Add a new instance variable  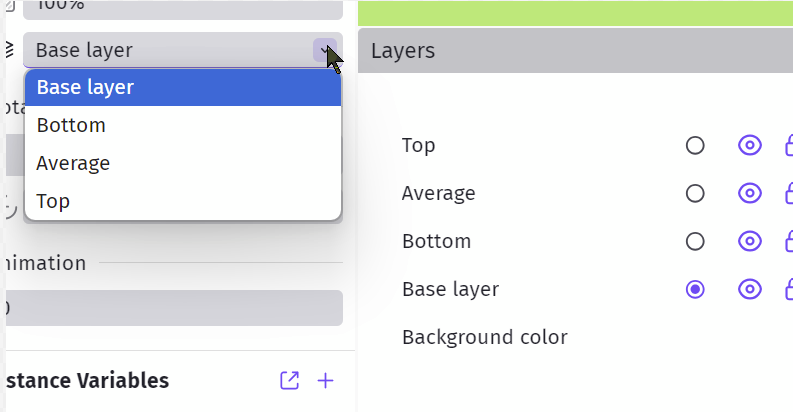(x=325, y=381)
